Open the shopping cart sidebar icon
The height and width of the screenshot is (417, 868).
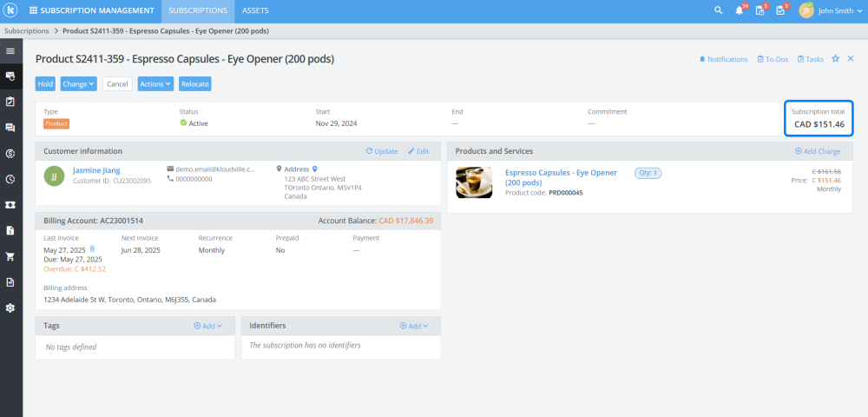tap(10, 256)
